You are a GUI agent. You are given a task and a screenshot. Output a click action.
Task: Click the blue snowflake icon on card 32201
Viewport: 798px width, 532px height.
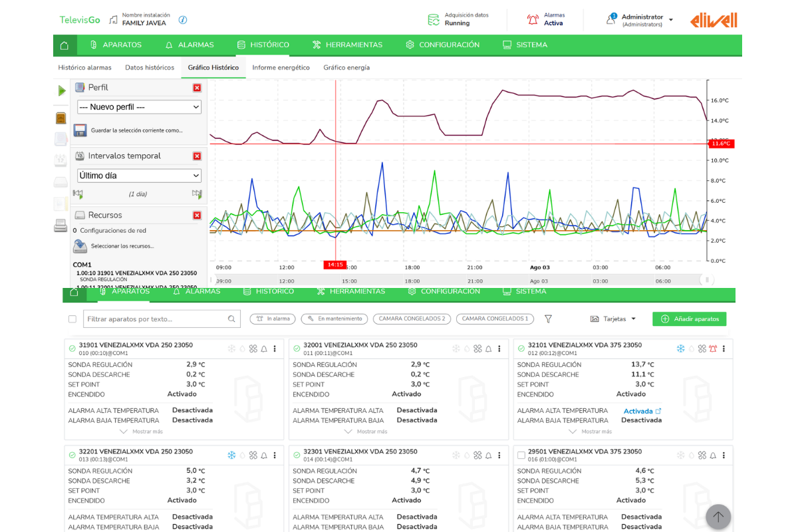coord(231,456)
